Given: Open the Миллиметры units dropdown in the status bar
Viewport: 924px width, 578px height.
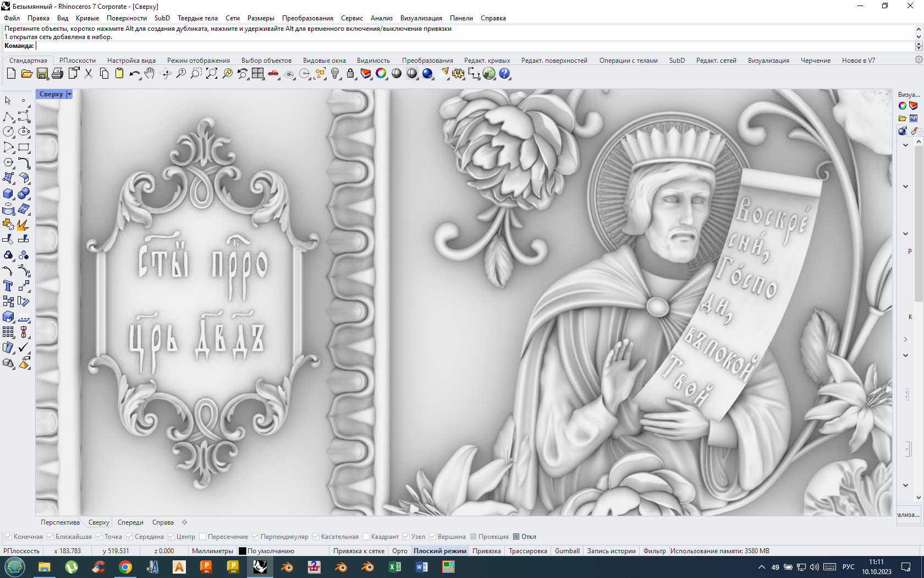Looking at the screenshot, I should point(212,551).
